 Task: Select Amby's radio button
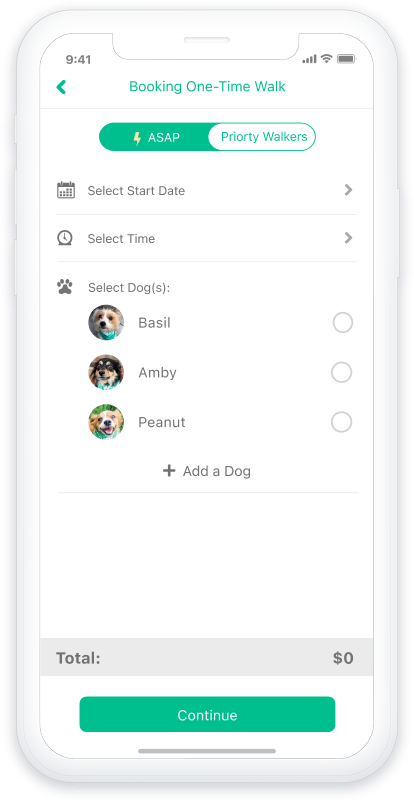[x=341, y=372]
